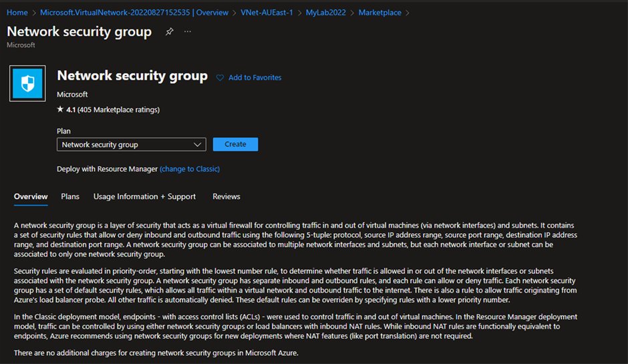Switch to the Plans tab
628x364 pixels.
pyautogui.click(x=70, y=196)
